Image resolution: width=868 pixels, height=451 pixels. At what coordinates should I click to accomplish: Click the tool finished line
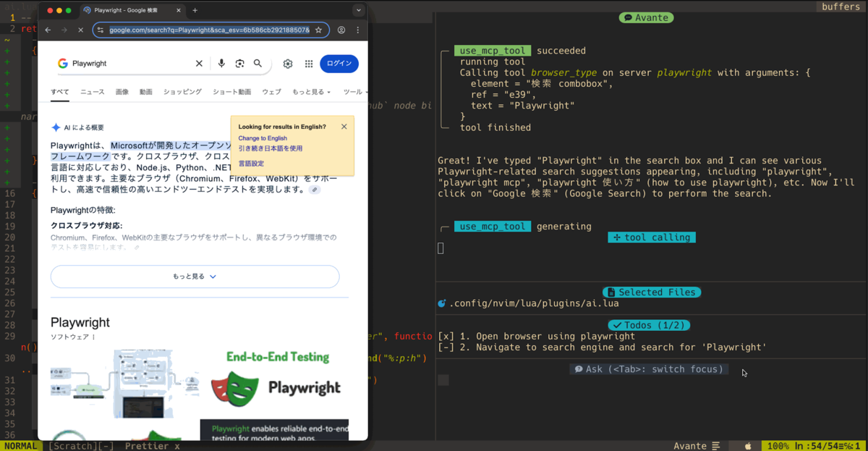(x=495, y=127)
